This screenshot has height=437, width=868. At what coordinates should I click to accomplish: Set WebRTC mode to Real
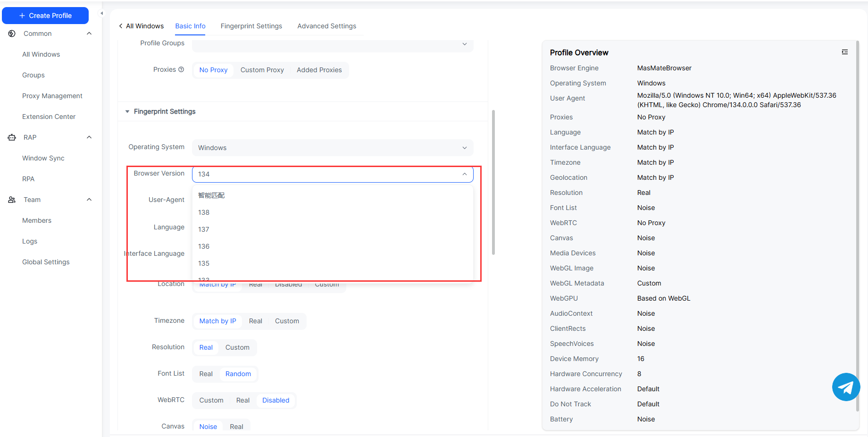242,400
